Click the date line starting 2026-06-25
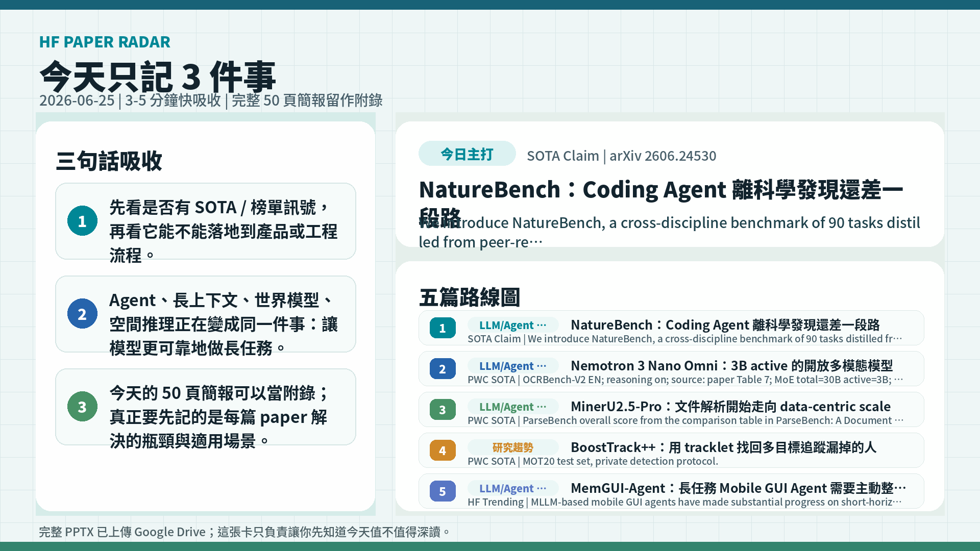 pyautogui.click(x=211, y=100)
